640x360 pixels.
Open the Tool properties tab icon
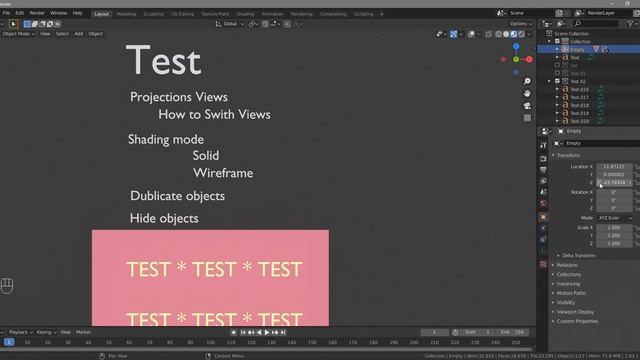point(543,145)
